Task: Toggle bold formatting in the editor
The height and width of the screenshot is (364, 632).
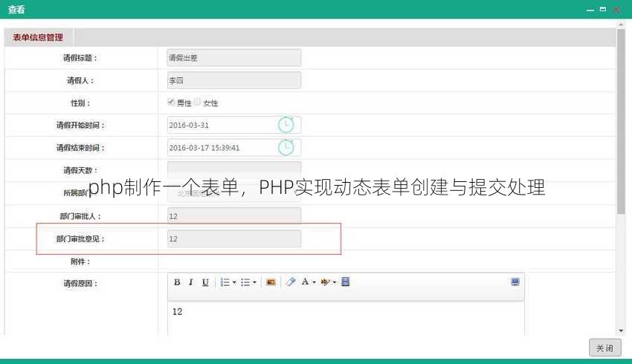Action: click(x=177, y=282)
